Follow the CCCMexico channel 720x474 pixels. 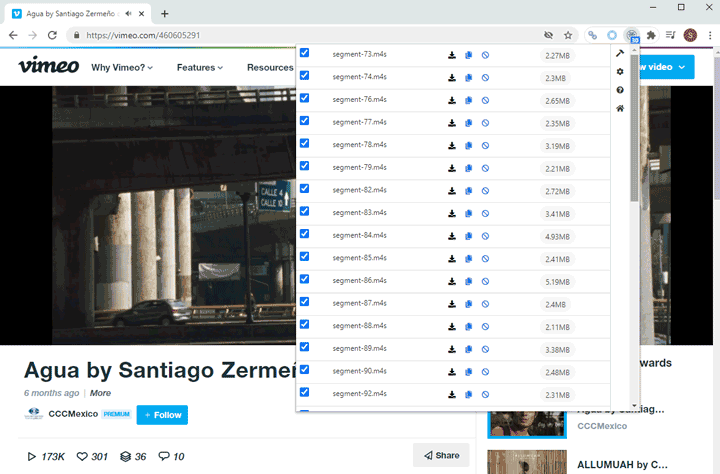(162, 415)
